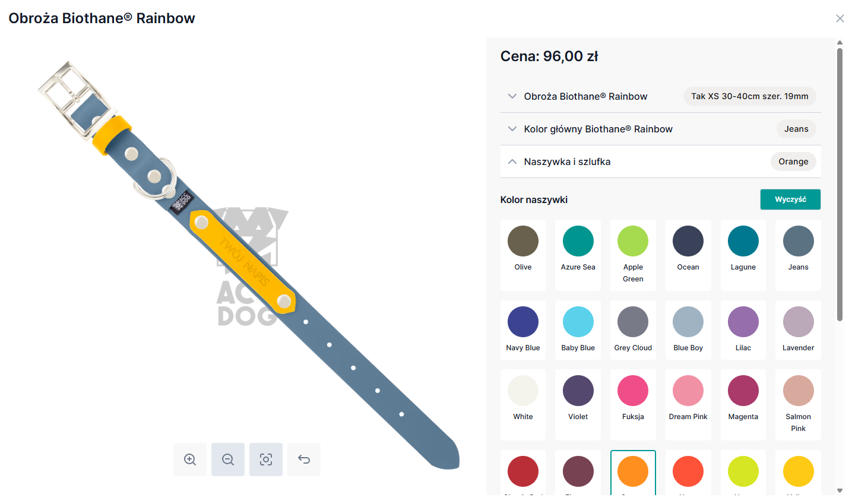852x504 pixels.
Task: Select the Navy Blue patch color
Action: 523,322
